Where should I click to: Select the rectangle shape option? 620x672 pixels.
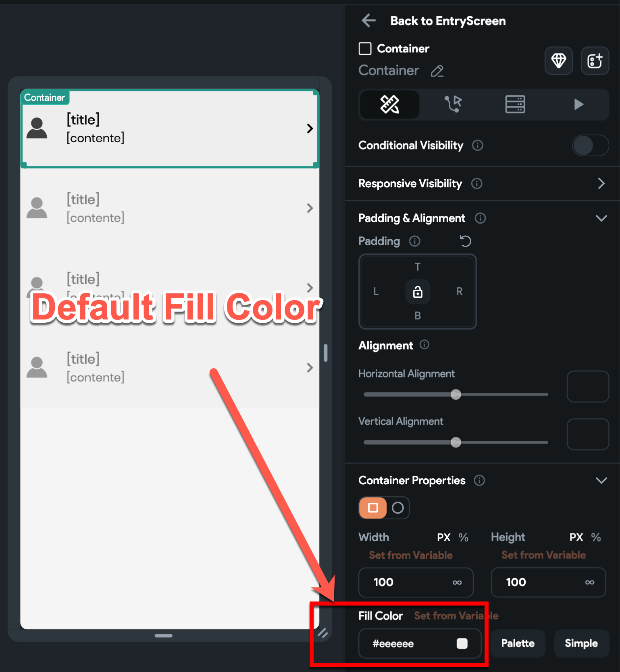[373, 508]
